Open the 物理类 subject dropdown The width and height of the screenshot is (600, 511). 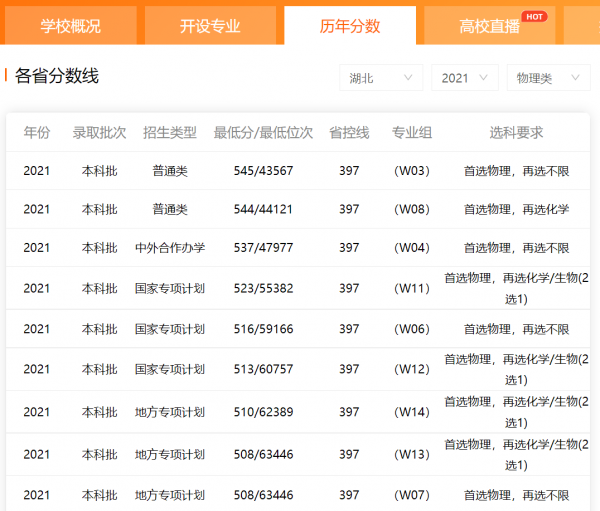(x=549, y=78)
